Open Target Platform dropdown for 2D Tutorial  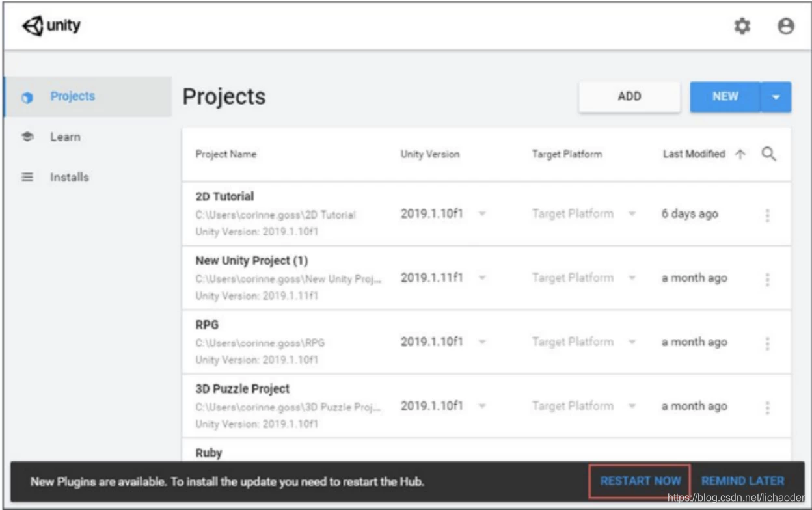tap(632, 214)
